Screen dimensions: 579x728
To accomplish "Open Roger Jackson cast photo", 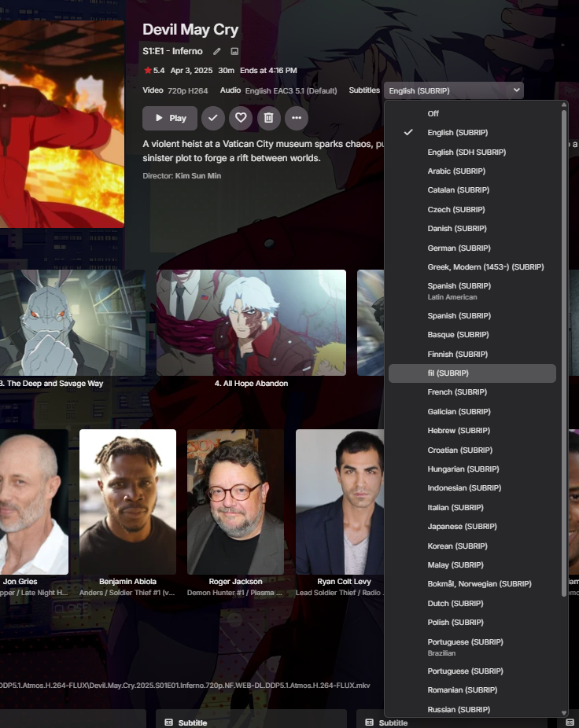I will [x=235, y=502].
